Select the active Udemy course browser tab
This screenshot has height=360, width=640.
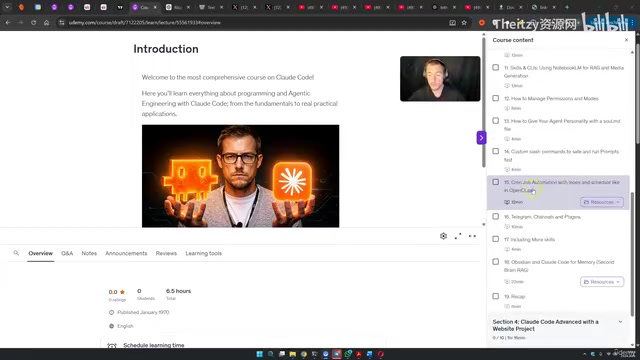pos(144,7)
